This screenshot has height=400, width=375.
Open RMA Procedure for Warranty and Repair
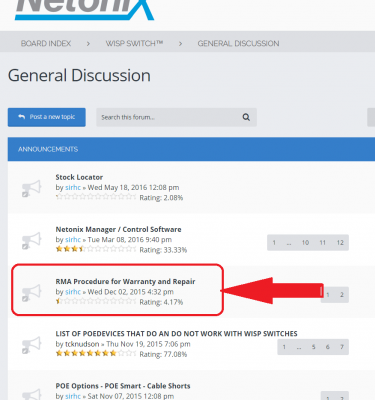pyautogui.click(x=125, y=281)
